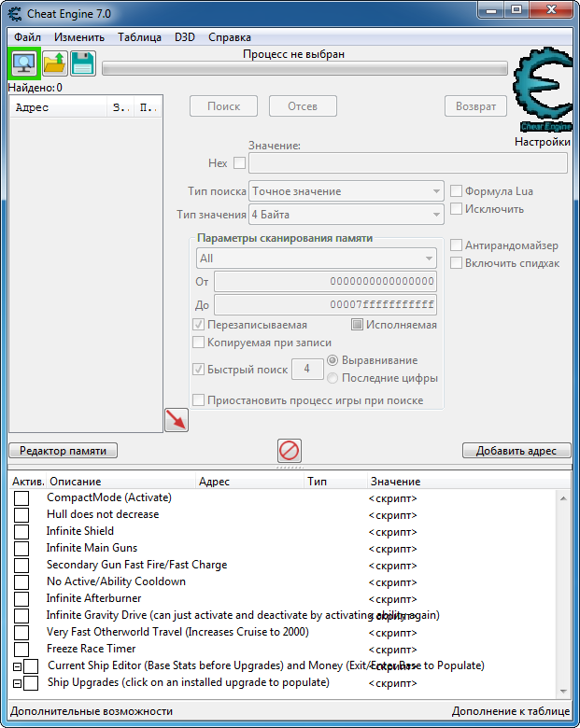
Task: Clear address list red circle icon
Action: coord(290,451)
